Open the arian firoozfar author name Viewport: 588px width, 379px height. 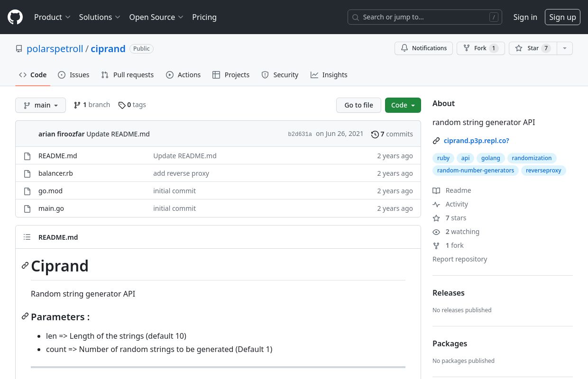[62, 134]
